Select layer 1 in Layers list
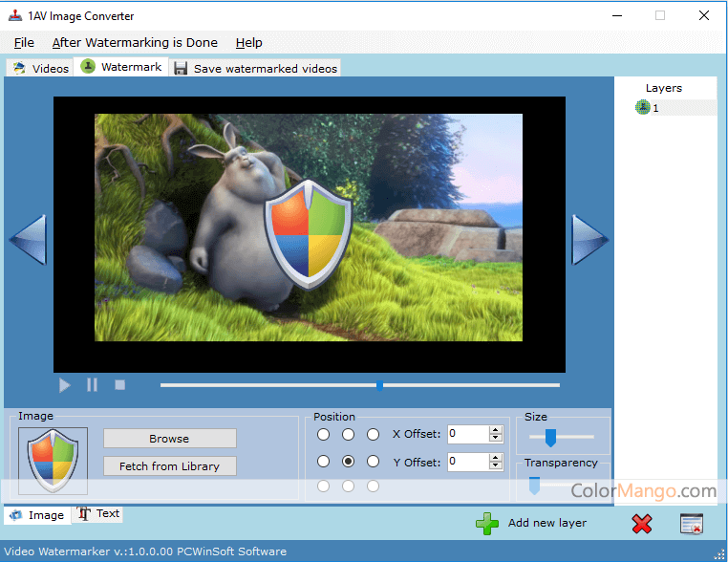 click(x=675, y=108)
